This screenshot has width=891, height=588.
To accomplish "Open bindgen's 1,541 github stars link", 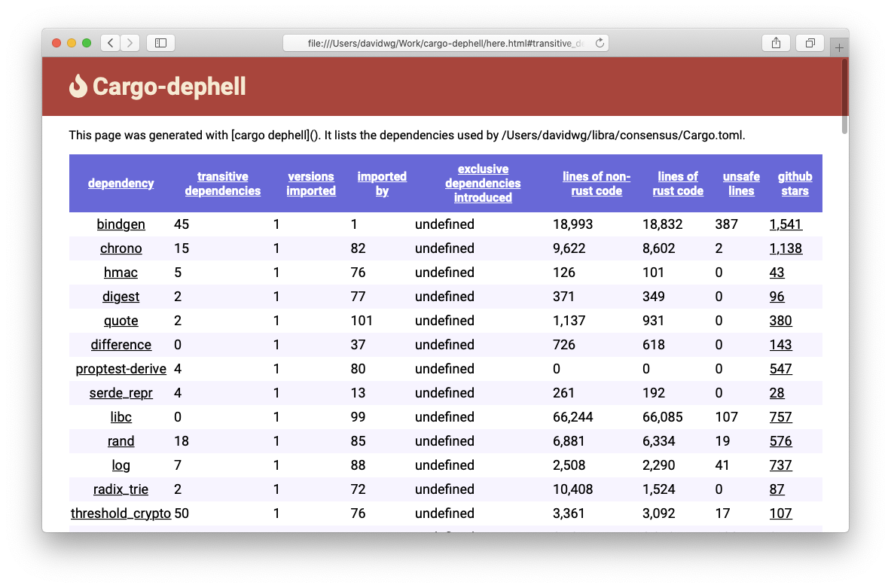I will (786, 224).
